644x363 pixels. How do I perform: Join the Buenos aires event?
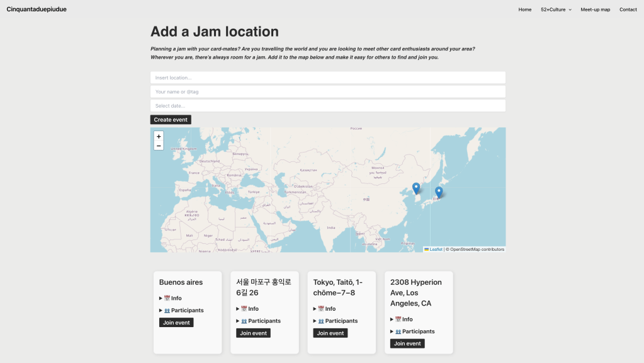pyautogui.click(x=176, y=323)
